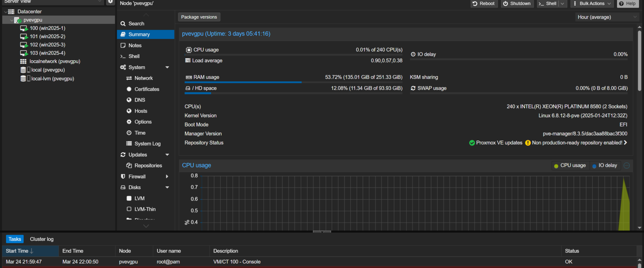
Task: Sort tasks by User name column
Action: coord(181,251)
